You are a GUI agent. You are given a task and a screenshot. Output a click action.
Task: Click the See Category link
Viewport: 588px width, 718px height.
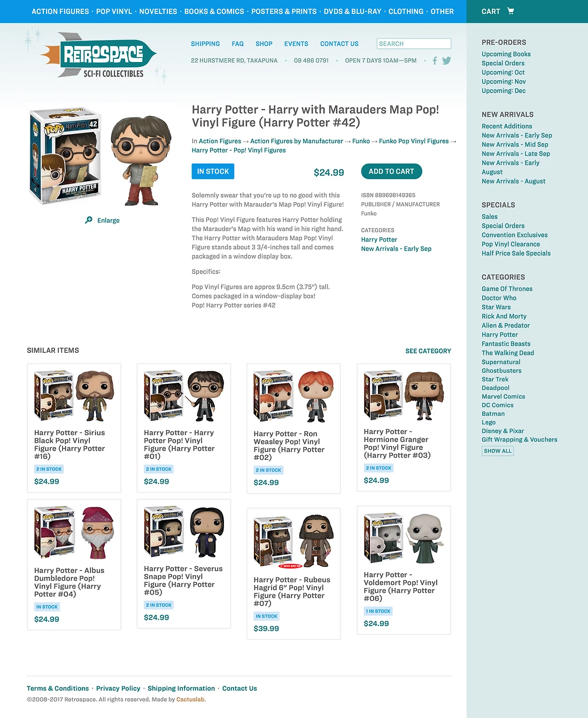428,351
